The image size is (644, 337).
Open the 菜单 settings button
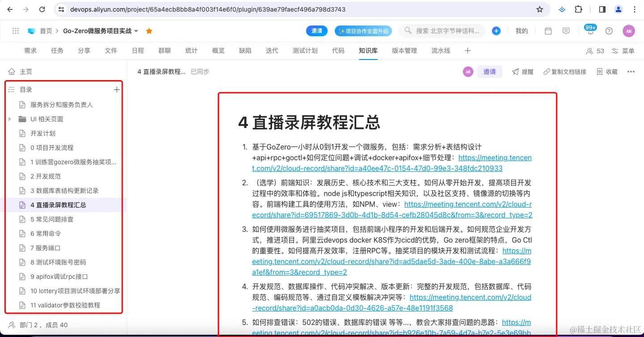pos(623,51)
